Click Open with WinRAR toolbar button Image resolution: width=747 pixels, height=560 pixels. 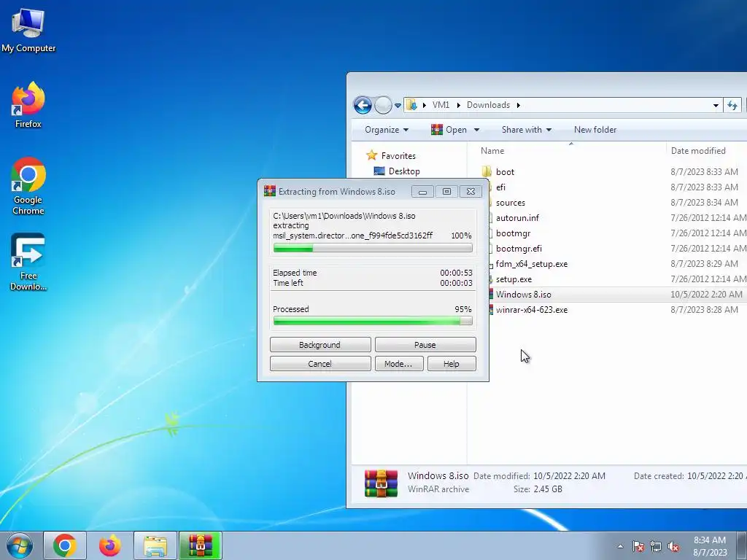[x=449, y=130]
